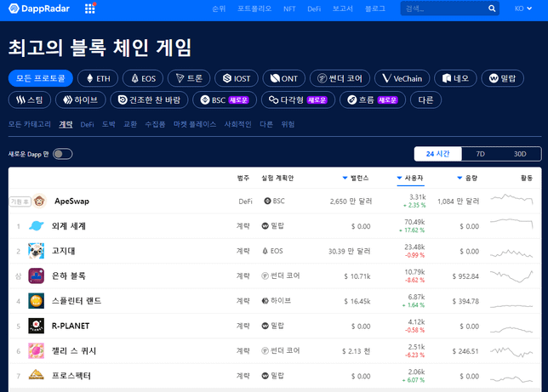View the 은하 블록 activity sparkline chart
Viewport: 548px width, 392px height.
pyautogui.click(x=511, y=276)
